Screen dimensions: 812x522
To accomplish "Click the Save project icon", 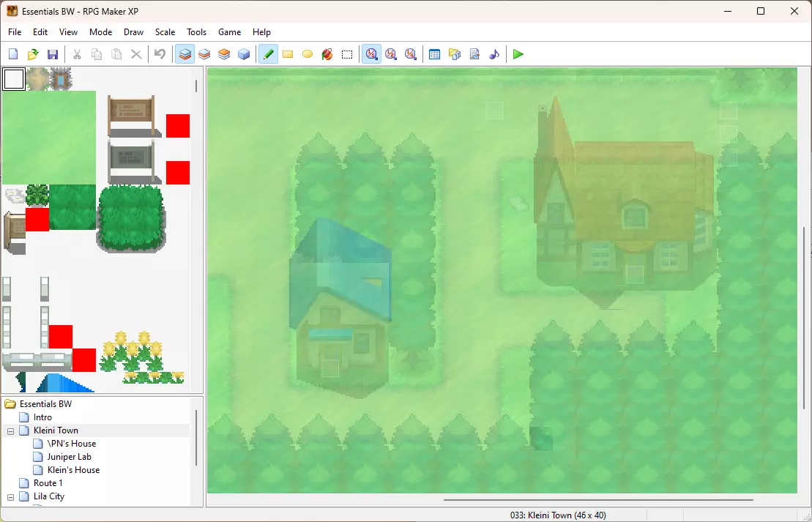I will click(53, 54).
